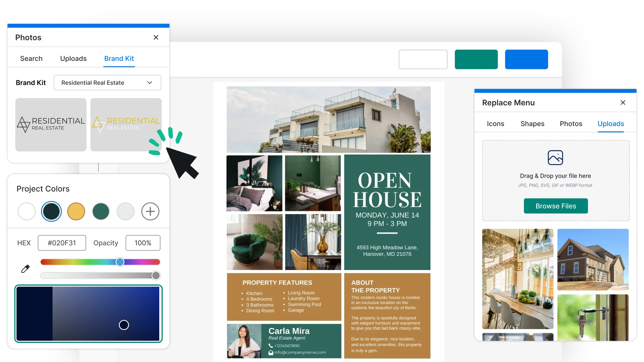Select the MONDAY, JUNE 14 date text

[x=387, y=215]
